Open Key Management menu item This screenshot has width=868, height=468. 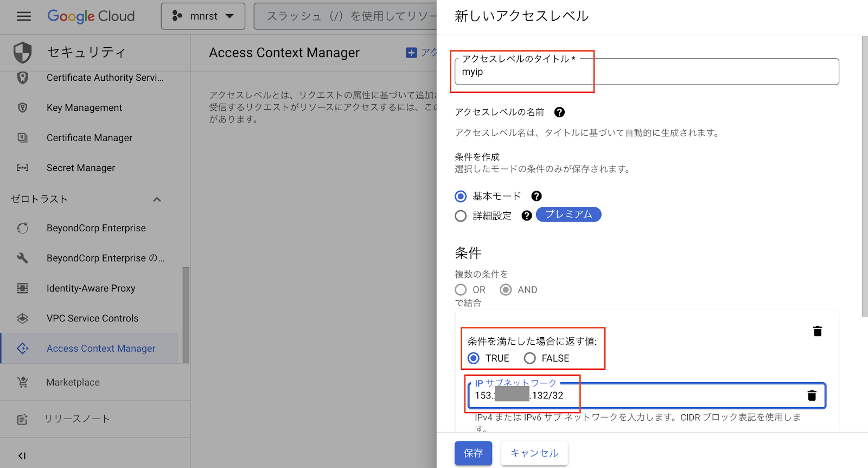coord(84,107)
